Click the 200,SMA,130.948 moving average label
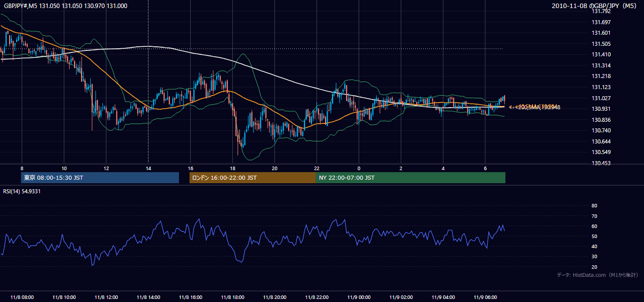Image resolution: width=644 pixels, height=302 pixels. point(538,107)
